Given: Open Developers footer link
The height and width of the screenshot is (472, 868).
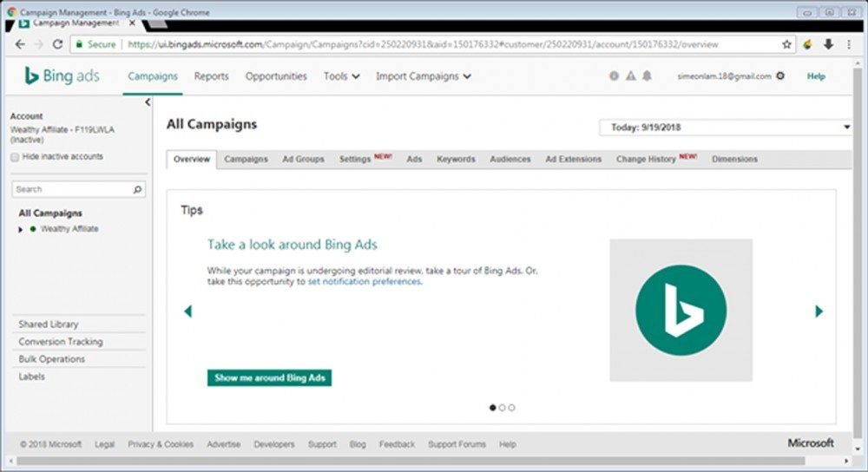Looking at the screenshot, I should coord(274,444).
